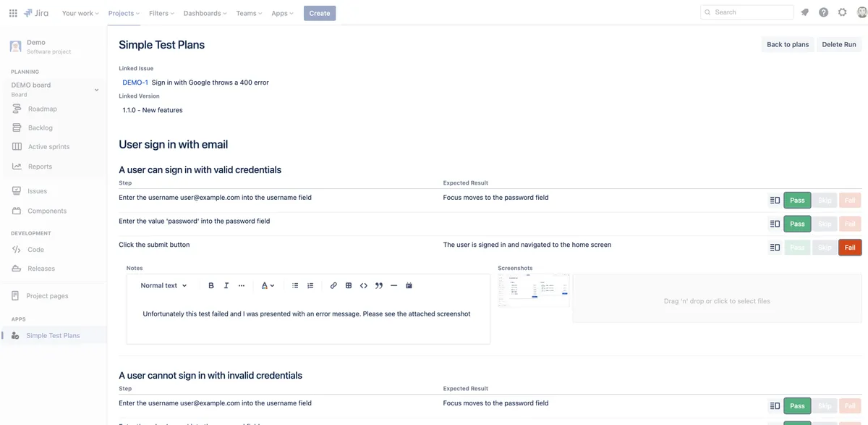Toggle notes icon for submit button step
The image size is (868, 425).
pyautogui.click(x=775, y=248)
